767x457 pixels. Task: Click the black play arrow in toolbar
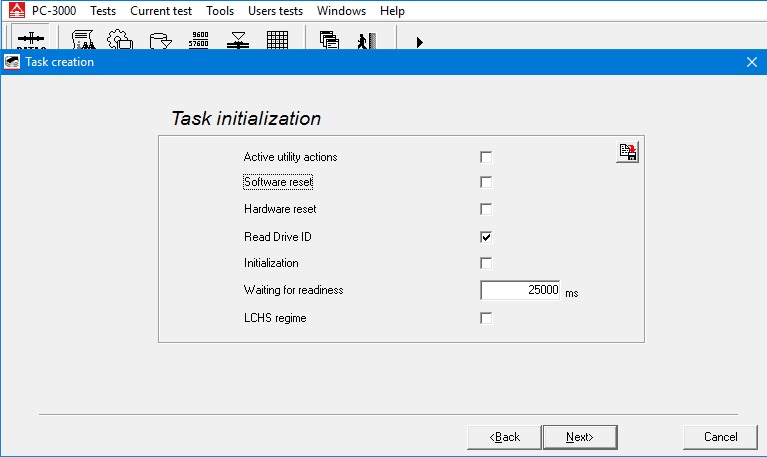point(420,42)
